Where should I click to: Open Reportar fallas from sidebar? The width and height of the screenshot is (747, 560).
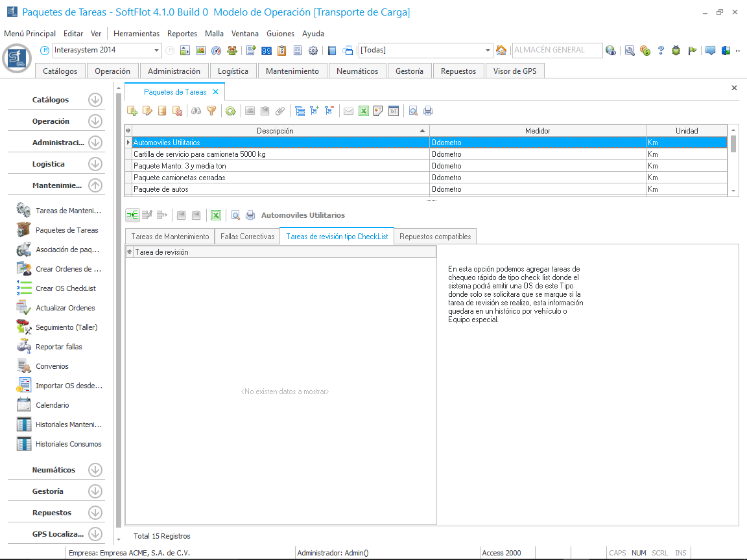coord(58,347)
